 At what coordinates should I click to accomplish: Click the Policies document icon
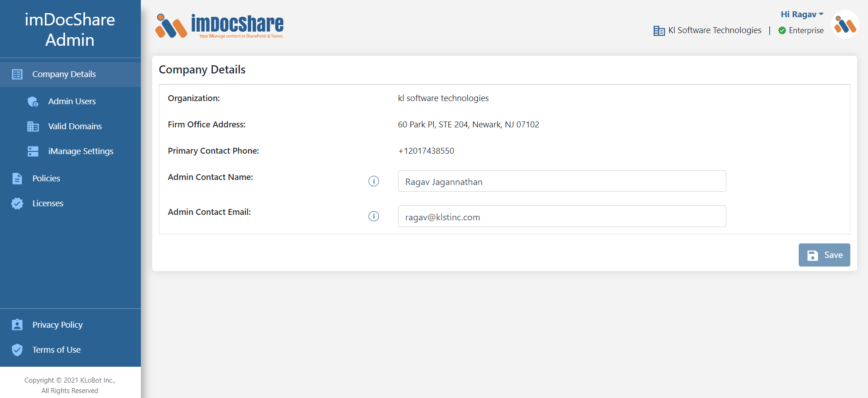click(17, 179)
